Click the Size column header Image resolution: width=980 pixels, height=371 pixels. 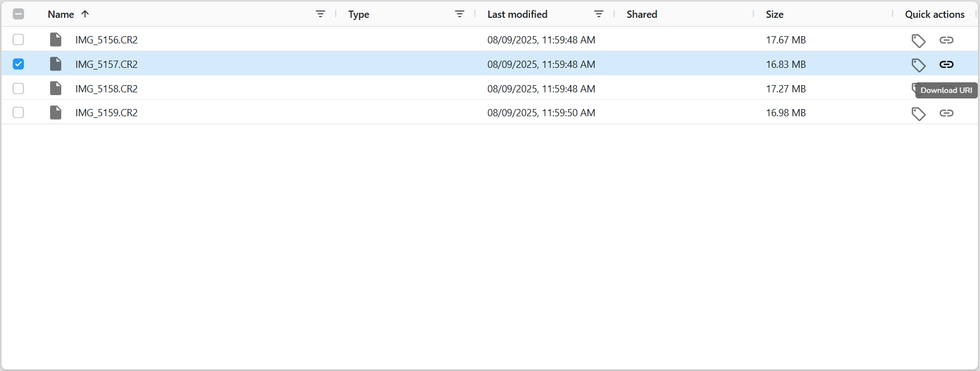pyautogui.click(x=775, y=14)
